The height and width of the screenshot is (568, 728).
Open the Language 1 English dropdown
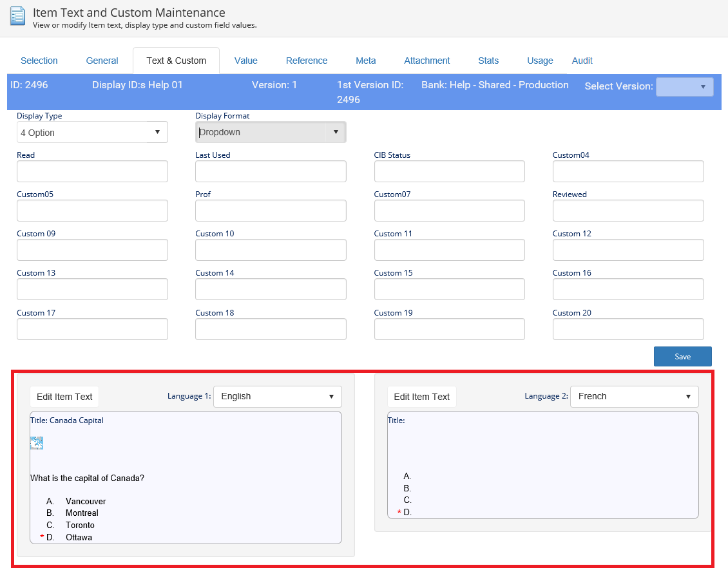tap(277, 397)
